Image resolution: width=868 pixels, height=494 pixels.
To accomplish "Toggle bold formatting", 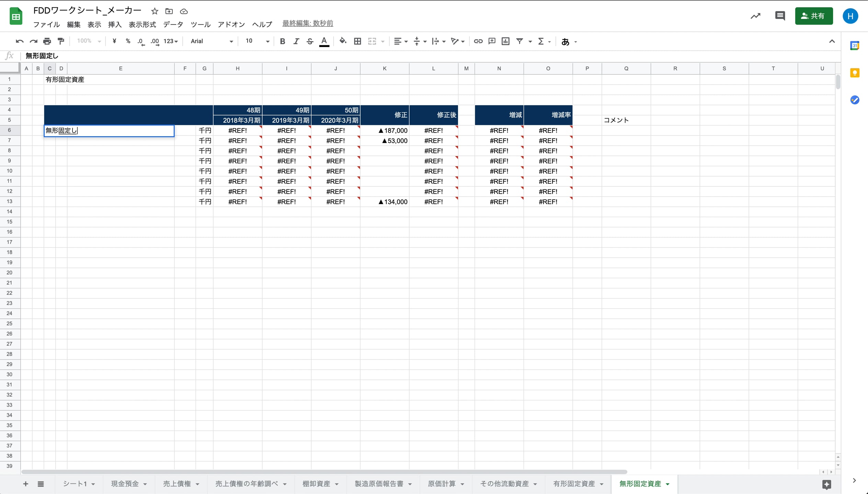I will (x=282, y=41).
